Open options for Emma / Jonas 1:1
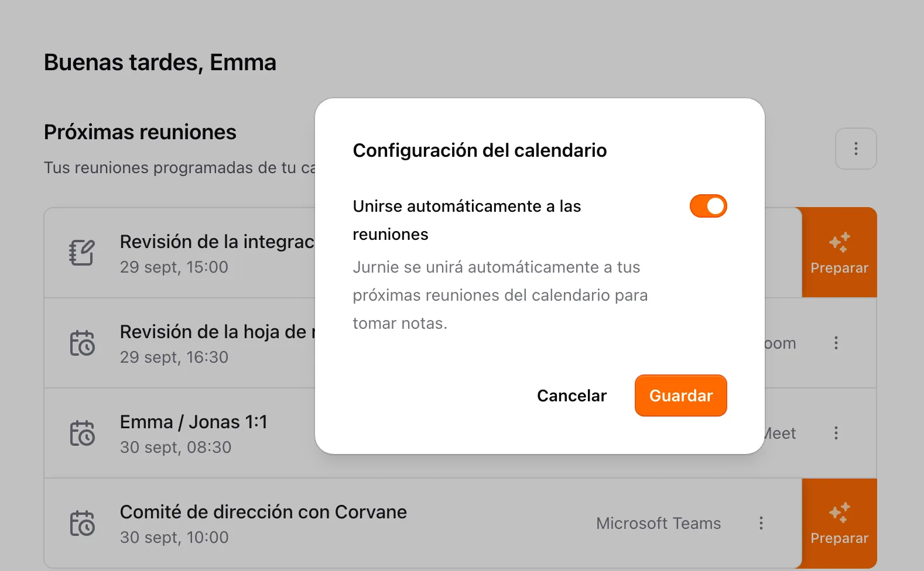Screen dimensions: 924x571 (x=836, y=433)
